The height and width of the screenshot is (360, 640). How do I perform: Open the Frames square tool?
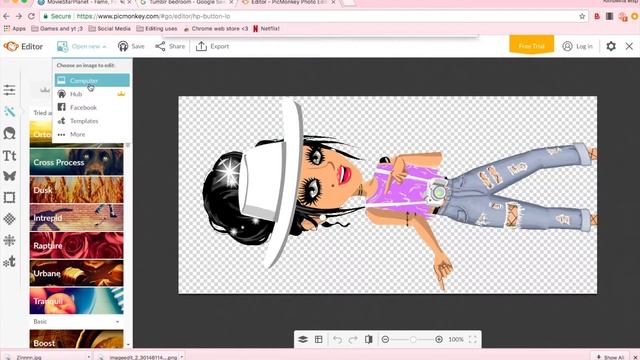pyautogui.click(x=9, y=198)
